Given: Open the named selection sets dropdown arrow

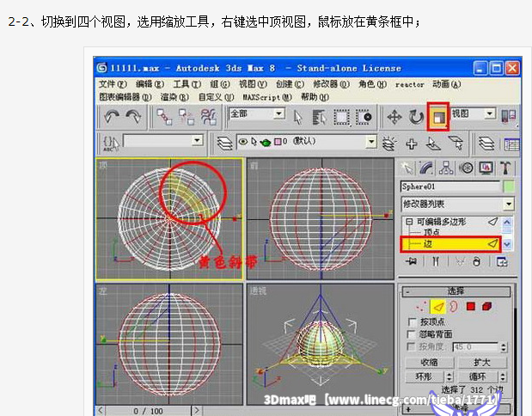Looking at the screenshot, I should click(197, 140).
